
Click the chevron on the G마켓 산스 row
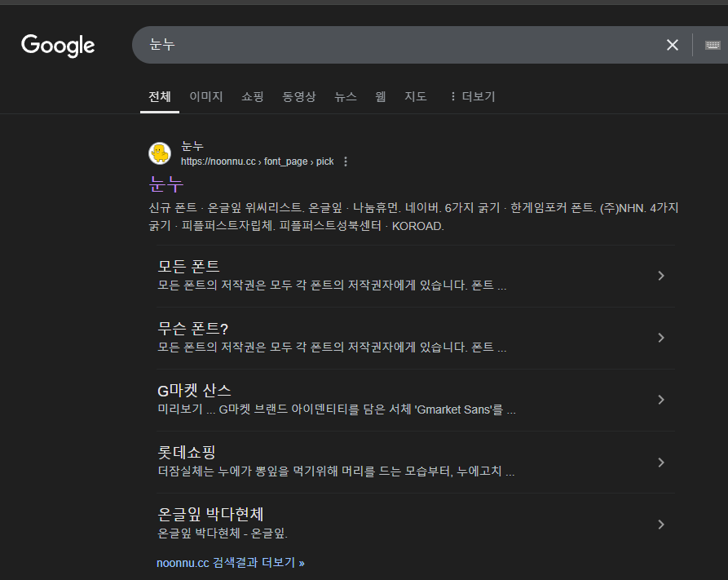[661, 400]
